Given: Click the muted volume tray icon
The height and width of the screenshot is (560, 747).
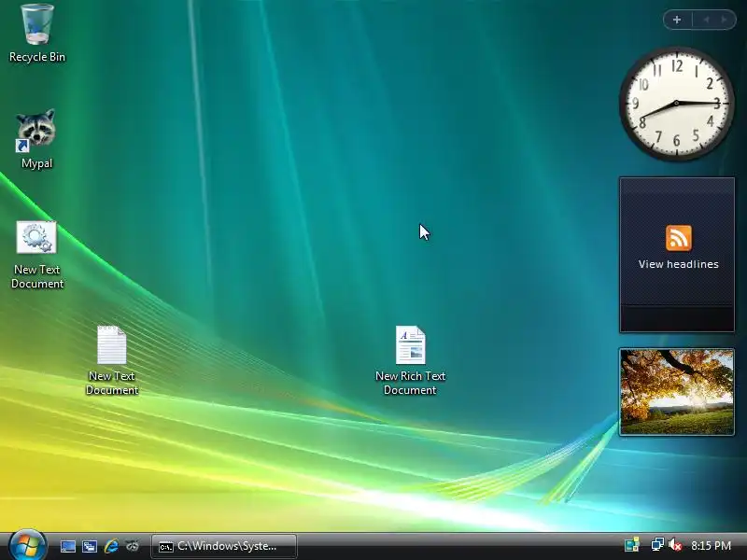Looking at the screenshot, I should 674,545.
